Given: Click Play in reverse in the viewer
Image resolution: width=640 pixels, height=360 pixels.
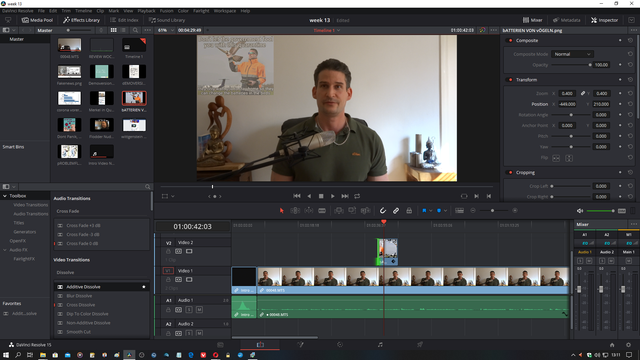Looking at the screenshot, I should tap(309, 196).
